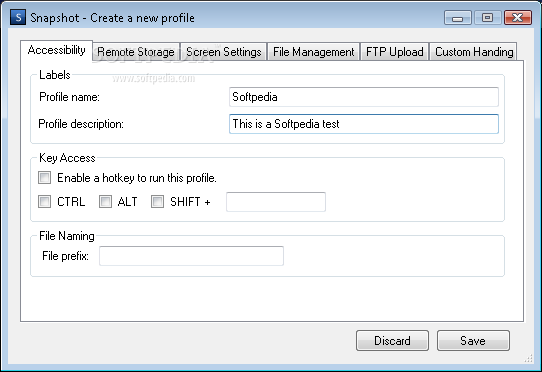Tick the CTRL modifier checkbox
The width and height of the screenshot is (542, 372).
45,202
